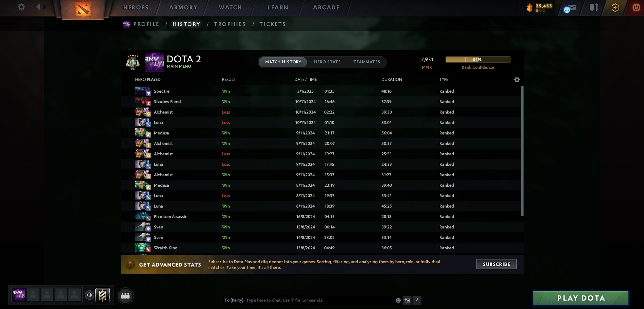644x309 pixels.
Task: Switch to the TROPHIES section
Action: [230, 24]
